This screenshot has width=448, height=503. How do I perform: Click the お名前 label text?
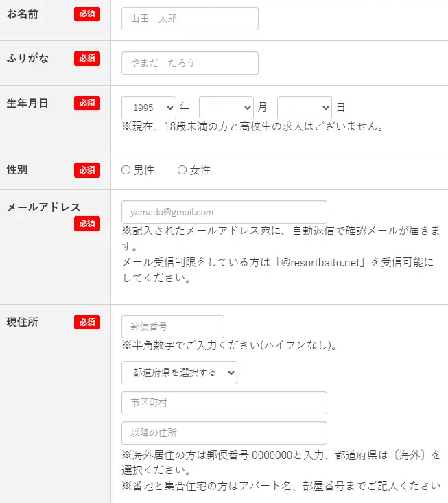(x=23, y=14)
